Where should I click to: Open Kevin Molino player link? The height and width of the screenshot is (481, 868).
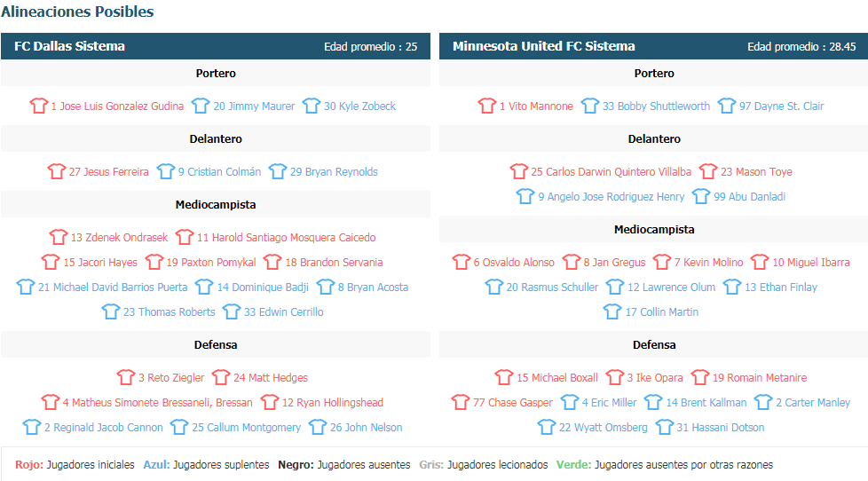pos(708,262)
